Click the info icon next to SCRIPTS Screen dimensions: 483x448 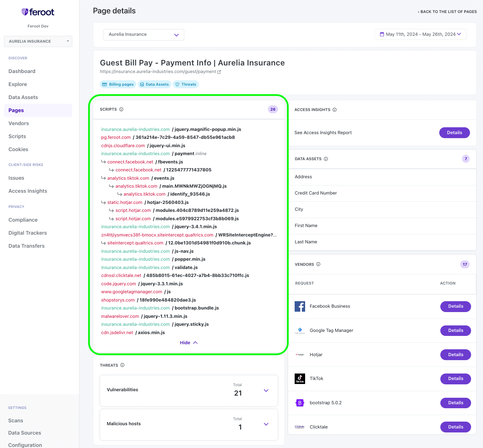click(x=121, y=109)
